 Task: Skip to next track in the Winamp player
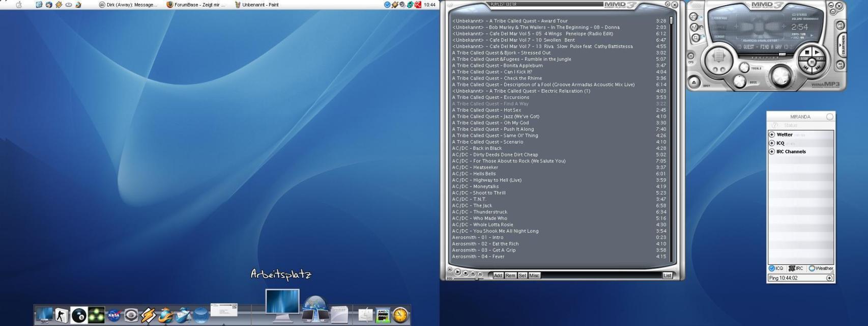point(818,67)
